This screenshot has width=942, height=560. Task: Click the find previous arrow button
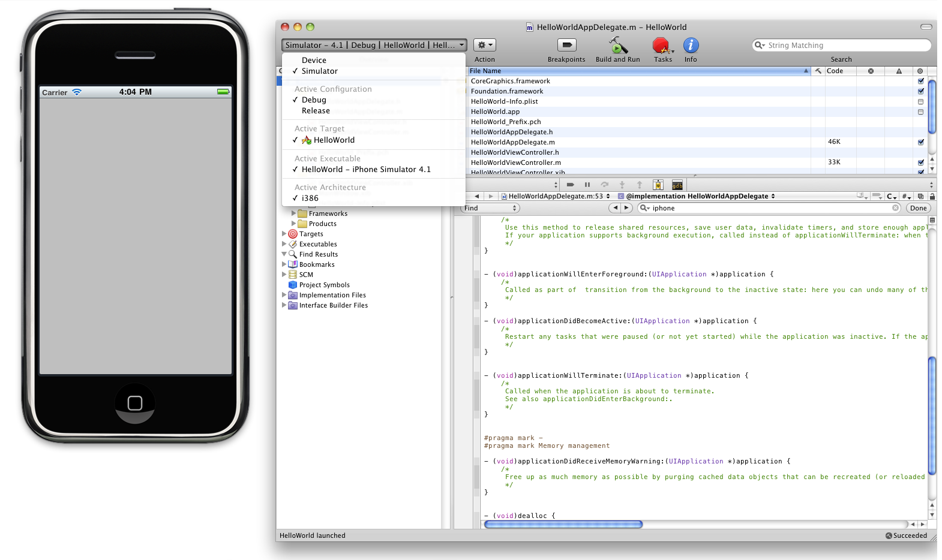(x=615, y=208)
